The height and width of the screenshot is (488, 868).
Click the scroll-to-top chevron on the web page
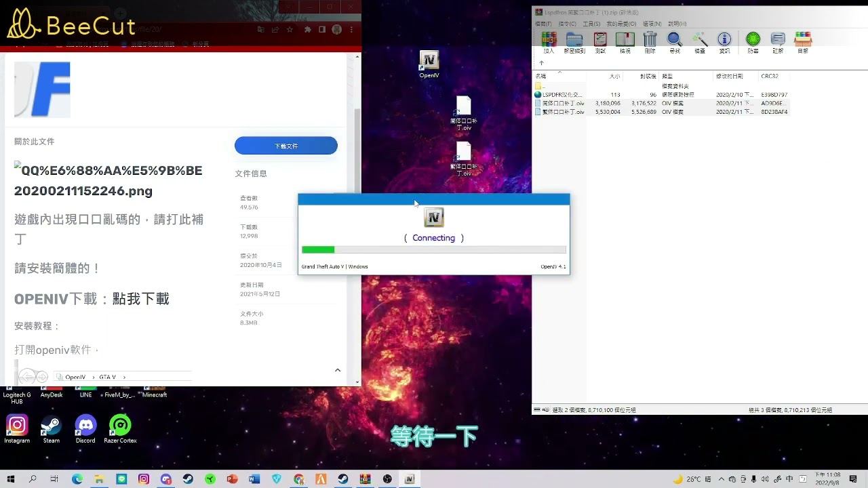point(338,370)
